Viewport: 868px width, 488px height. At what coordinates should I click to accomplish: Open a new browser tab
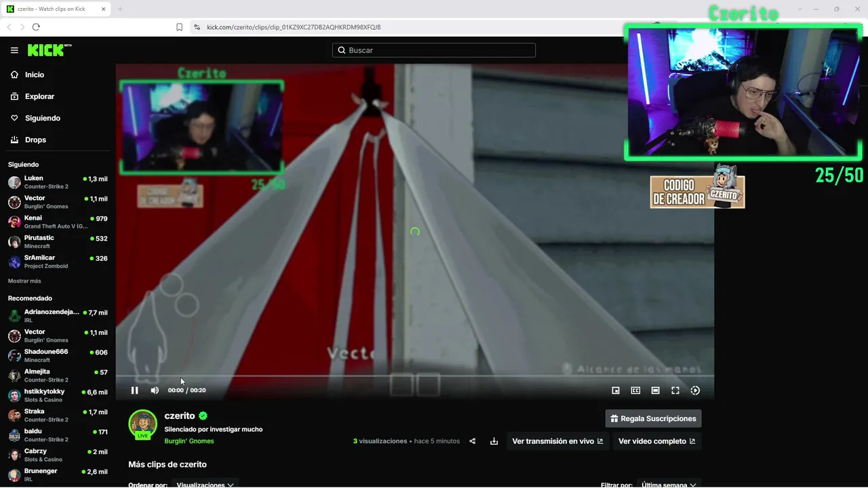click(120, 9)
